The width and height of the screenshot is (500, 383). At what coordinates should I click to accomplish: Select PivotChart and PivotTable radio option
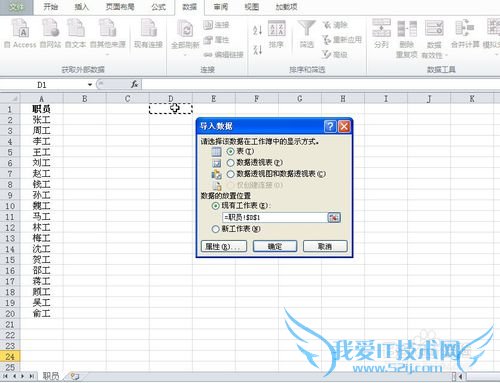point(230,174)
